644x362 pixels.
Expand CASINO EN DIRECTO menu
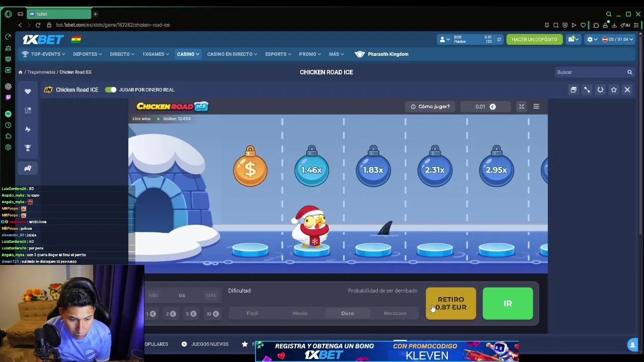click(x=232, y=54)
